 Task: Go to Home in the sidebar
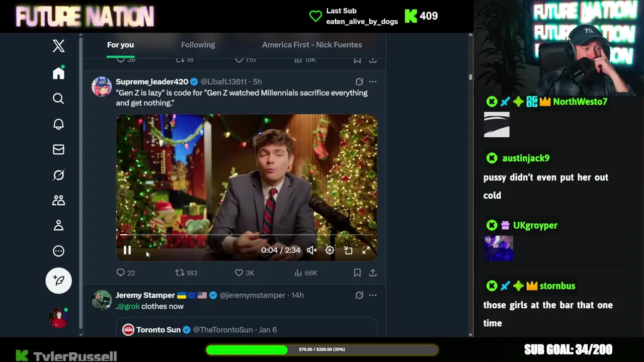click(58, 73)
